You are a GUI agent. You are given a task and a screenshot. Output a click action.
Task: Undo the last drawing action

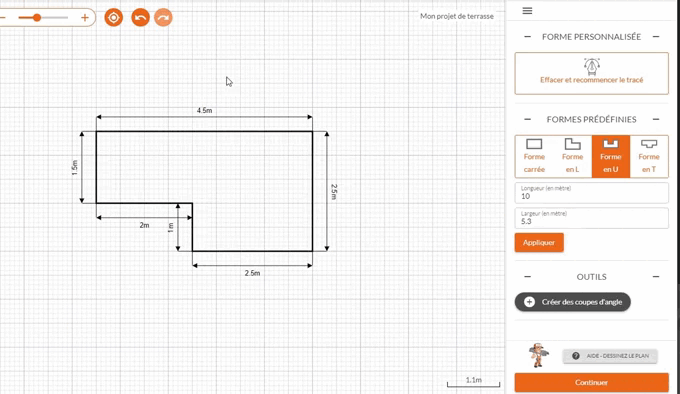(141, 18)
